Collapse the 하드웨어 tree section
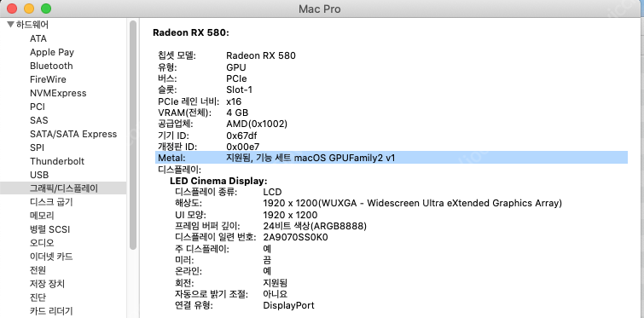644x318 pixels. point(11,25)
